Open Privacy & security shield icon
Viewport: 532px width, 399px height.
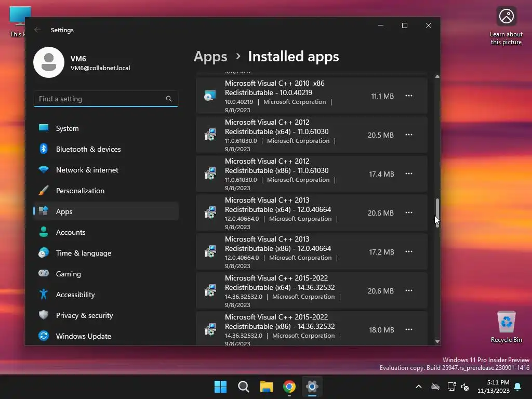coord(44,315)
